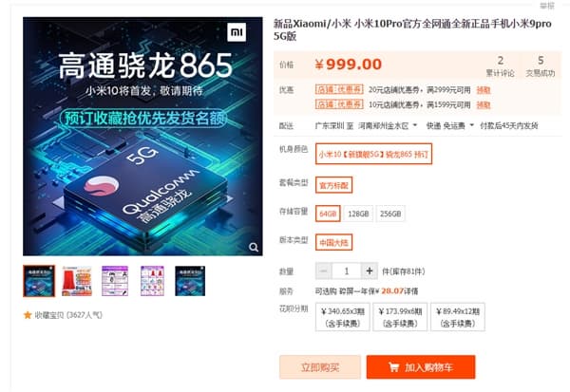This screenshot has width=570, height=392.
Task: Open the red skirt thumbnail image
Action: point(77,281)
